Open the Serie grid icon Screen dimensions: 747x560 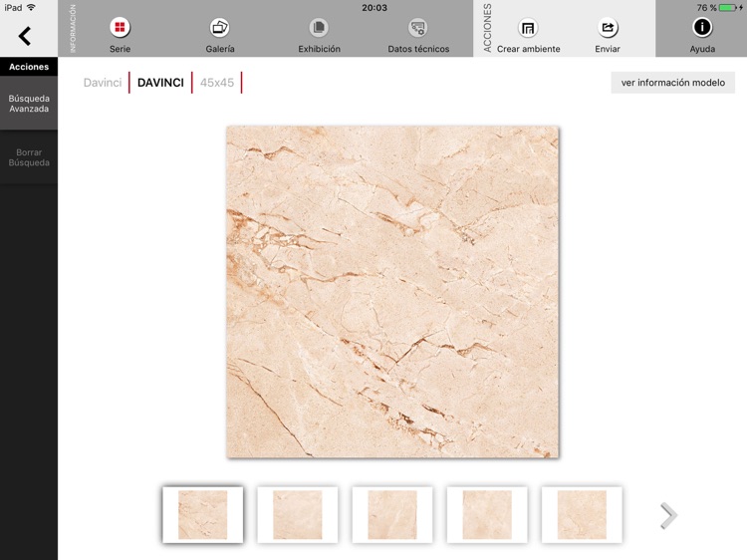120,28
